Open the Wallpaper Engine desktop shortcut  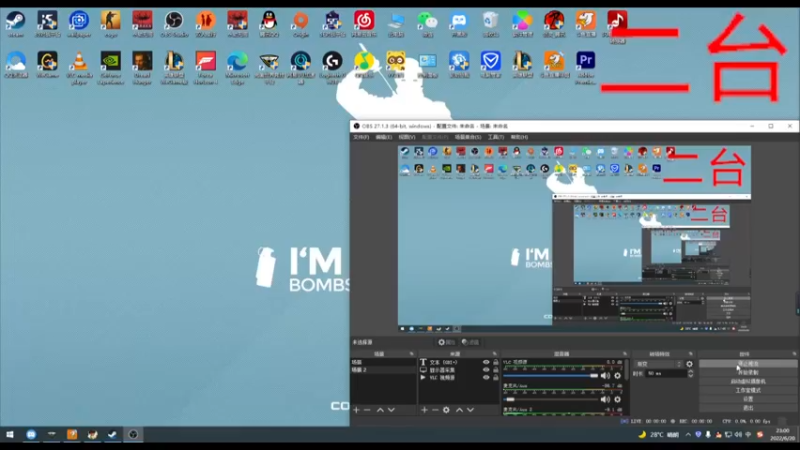[79, 24]
